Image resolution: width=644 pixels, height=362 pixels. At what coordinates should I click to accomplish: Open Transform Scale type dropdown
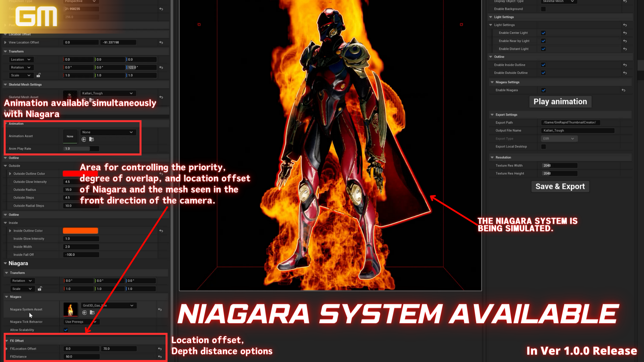pos(21,75)
